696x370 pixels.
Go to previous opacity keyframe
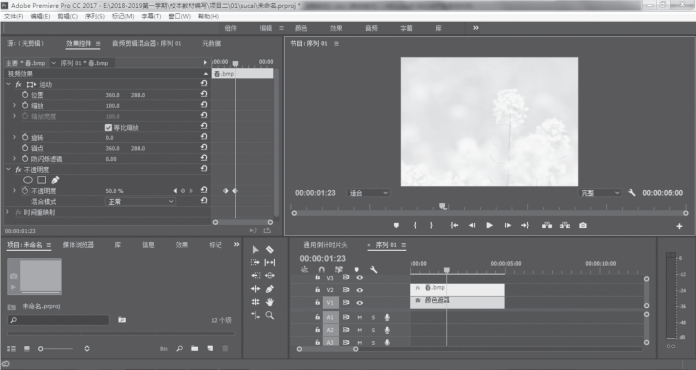pos(175,191)
